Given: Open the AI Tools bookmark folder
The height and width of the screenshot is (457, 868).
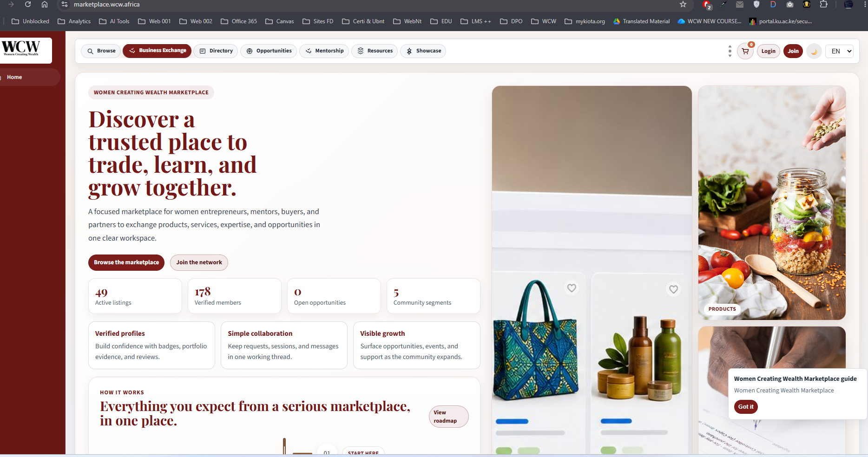Looking at the screenshot, I should pos(114,21).
